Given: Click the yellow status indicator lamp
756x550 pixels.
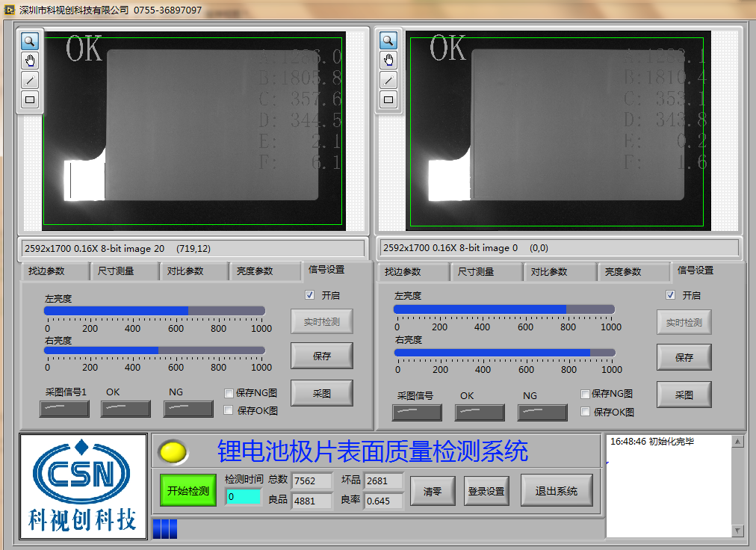Looking at the screenshot, I should [173, 451].
